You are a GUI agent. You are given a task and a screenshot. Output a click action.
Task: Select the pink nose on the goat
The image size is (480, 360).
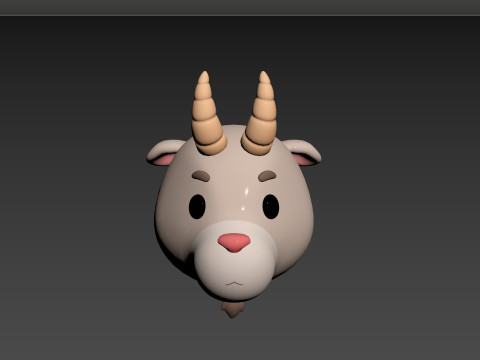click(x=234, y=242)
